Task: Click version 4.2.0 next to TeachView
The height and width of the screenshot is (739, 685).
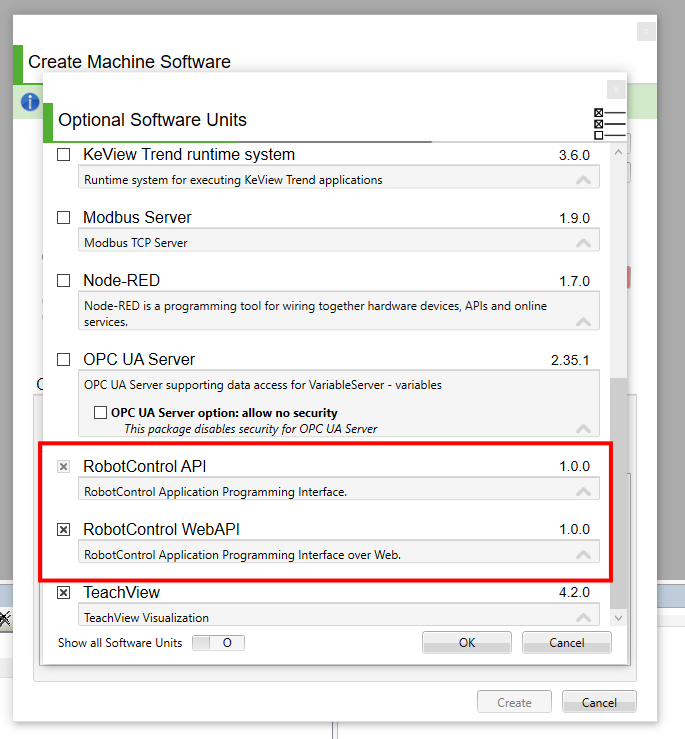Action: (x=574, y=592)
